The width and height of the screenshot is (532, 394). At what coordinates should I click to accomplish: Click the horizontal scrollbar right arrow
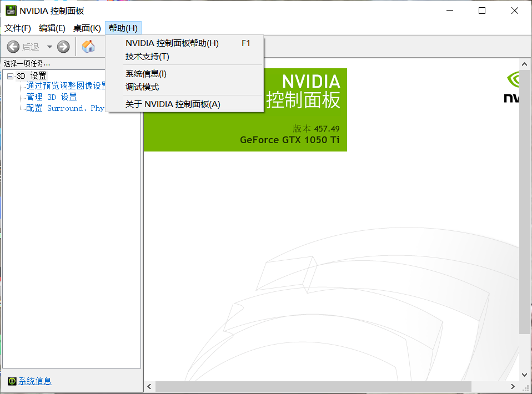coord(513,387)
